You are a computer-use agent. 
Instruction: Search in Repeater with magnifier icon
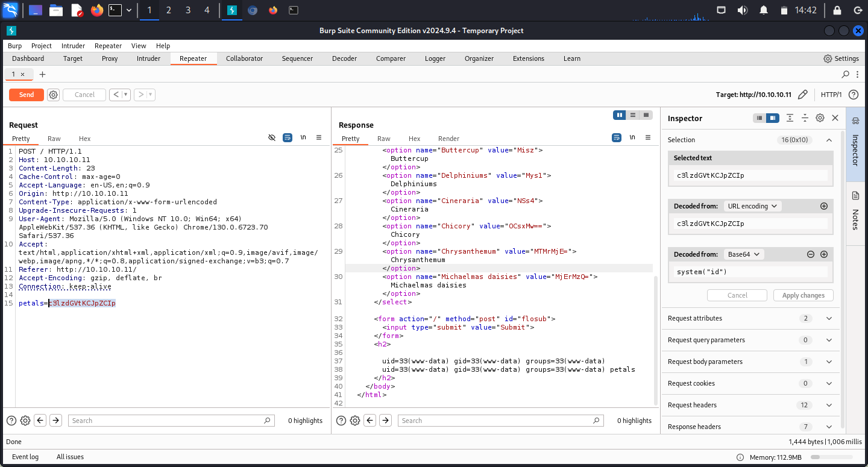tap(846, 74)
